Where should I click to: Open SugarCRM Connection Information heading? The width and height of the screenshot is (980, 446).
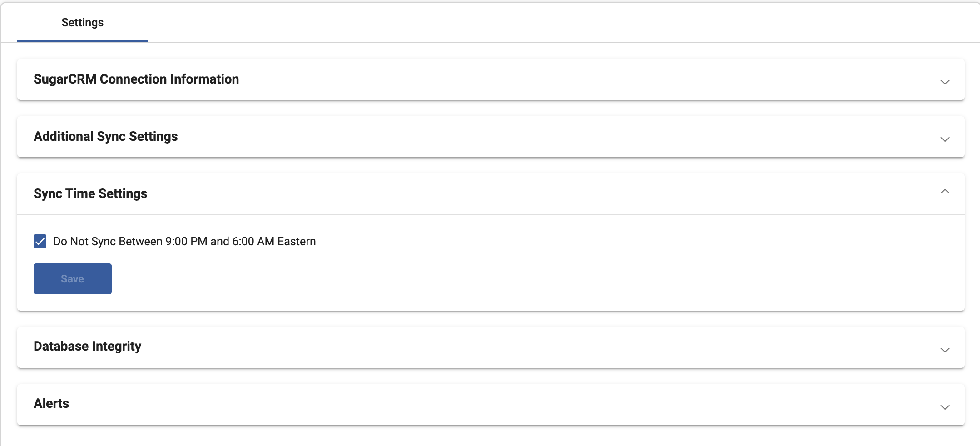[136, 79]
